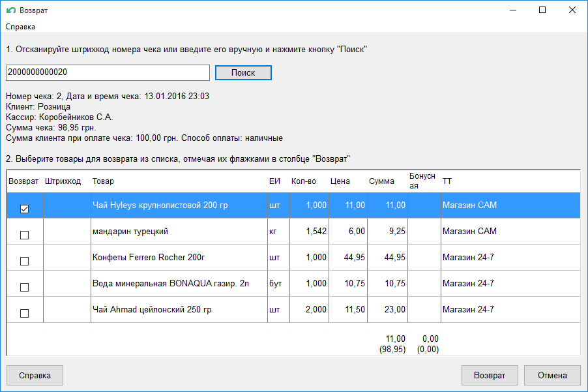Confirm with the Возврат button
Screen dimensions: 588x392
coord(489,376)
